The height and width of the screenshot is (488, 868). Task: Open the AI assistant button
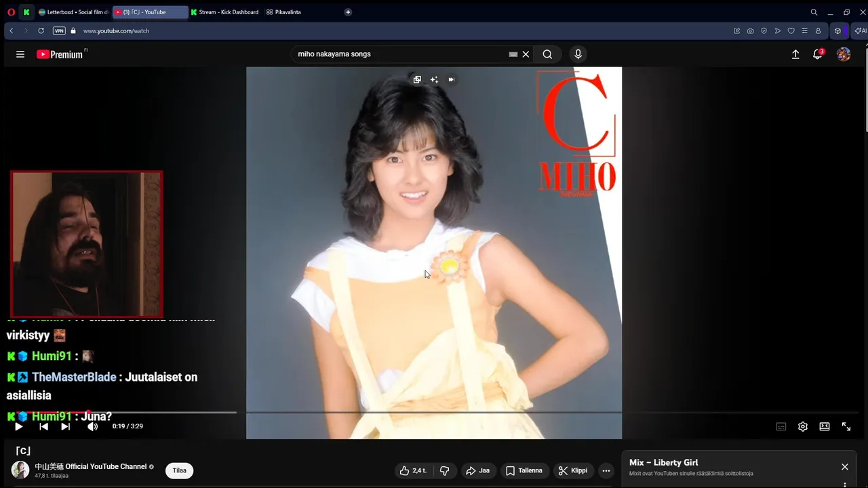coord(861,30)
